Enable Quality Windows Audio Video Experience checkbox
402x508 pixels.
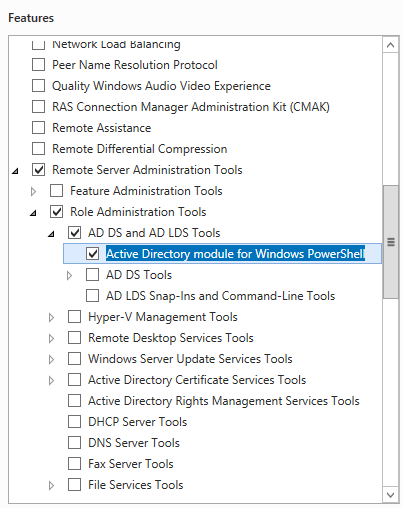tap(38, 86)
